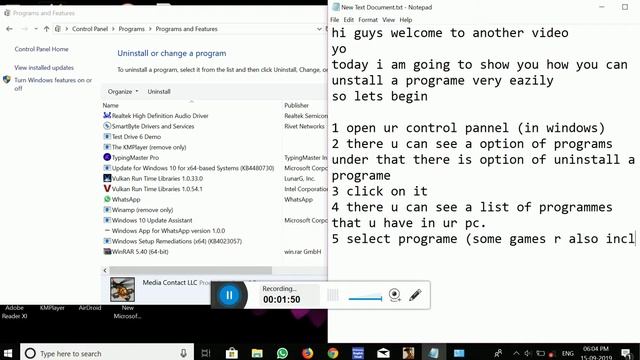Select Realtek High Definition Audio Driver icon
This screenshot has width=640, height=360.
point(107,116)
